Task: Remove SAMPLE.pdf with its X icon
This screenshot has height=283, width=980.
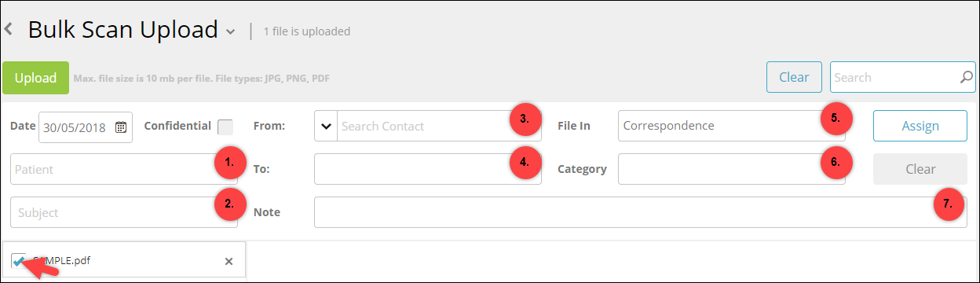Action: pos(229,261)
